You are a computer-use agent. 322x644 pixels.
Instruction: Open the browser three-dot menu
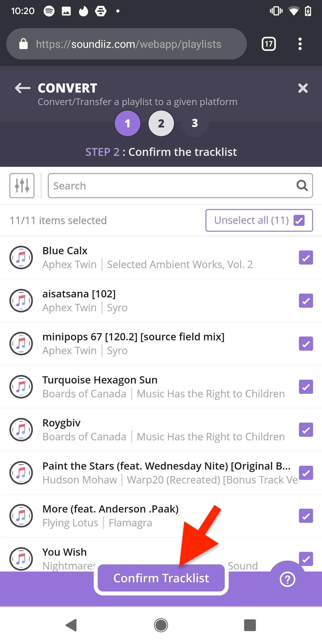click(x=300, y=44)
